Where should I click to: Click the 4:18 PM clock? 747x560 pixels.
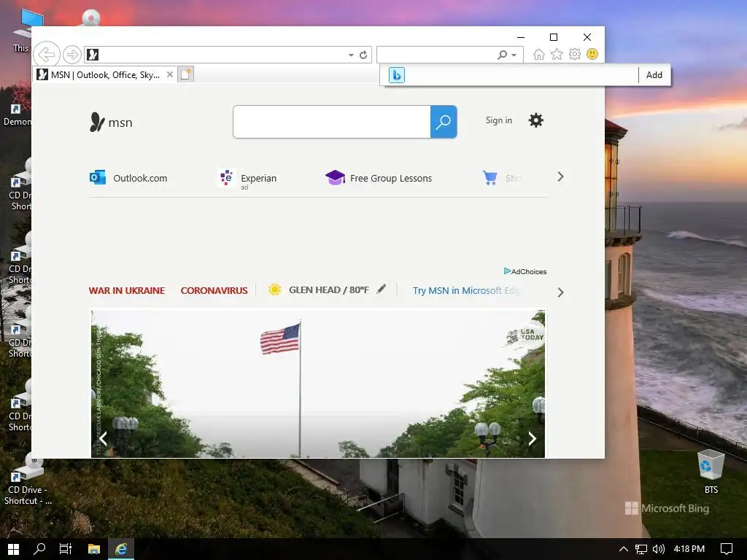tap(689, 549)
